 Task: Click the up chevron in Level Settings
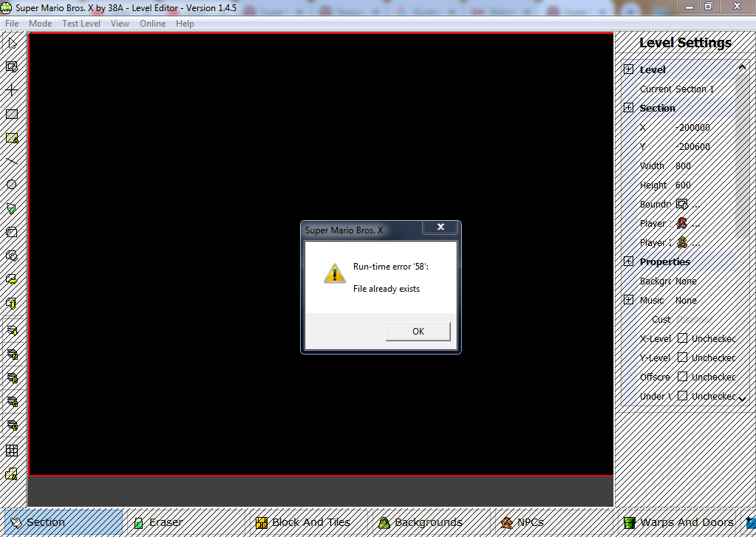tap(742, 68)
